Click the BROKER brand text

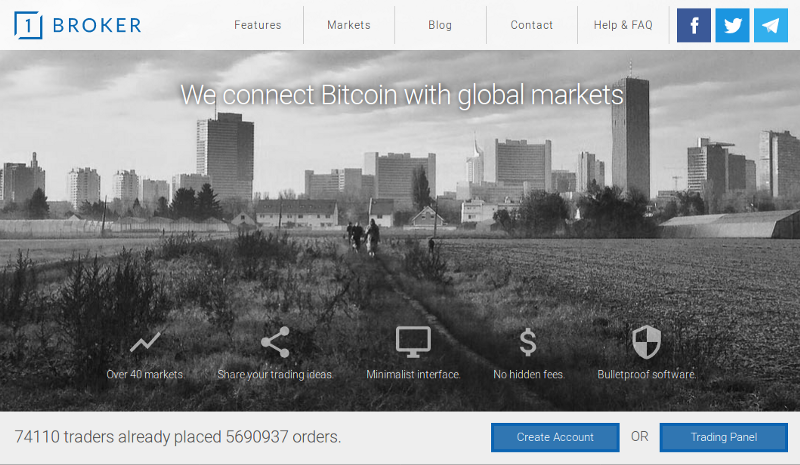(x=97, y=25)
